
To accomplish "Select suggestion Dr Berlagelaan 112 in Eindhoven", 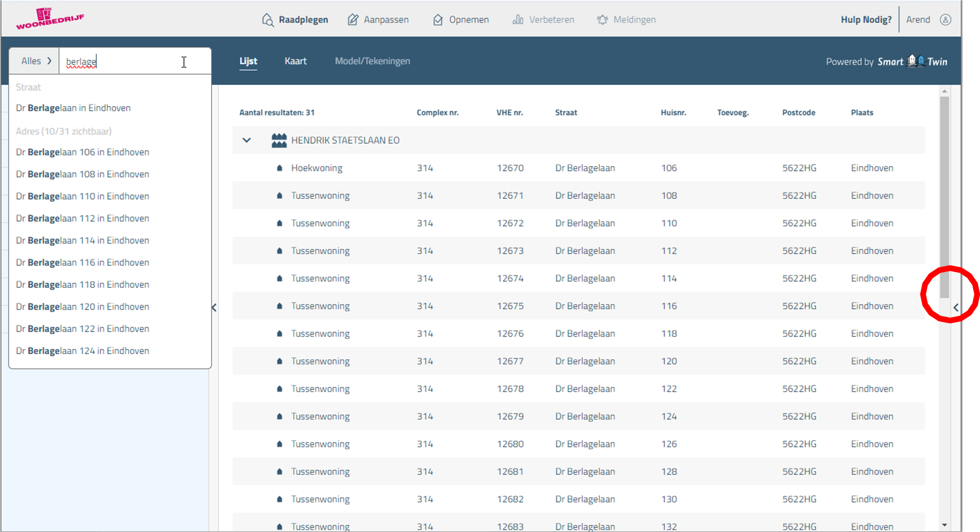I will pyautogui.click(x=83, y=218).
